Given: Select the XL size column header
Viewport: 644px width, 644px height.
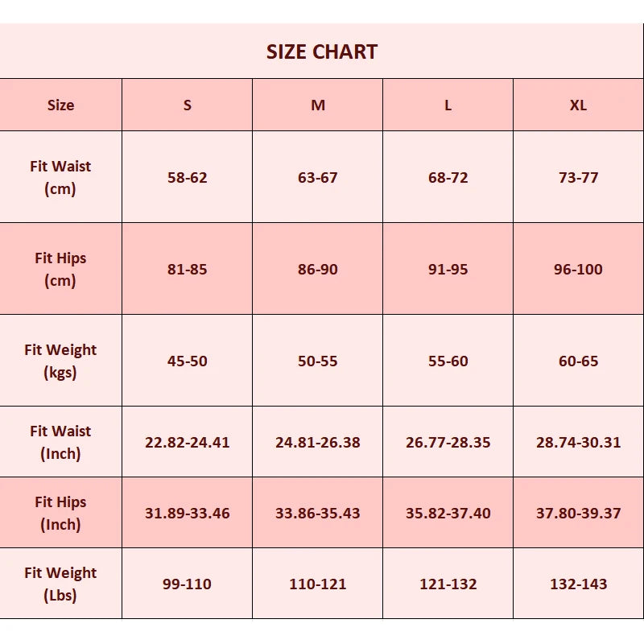Looking at the screenshot, I should tap(578, 105).
